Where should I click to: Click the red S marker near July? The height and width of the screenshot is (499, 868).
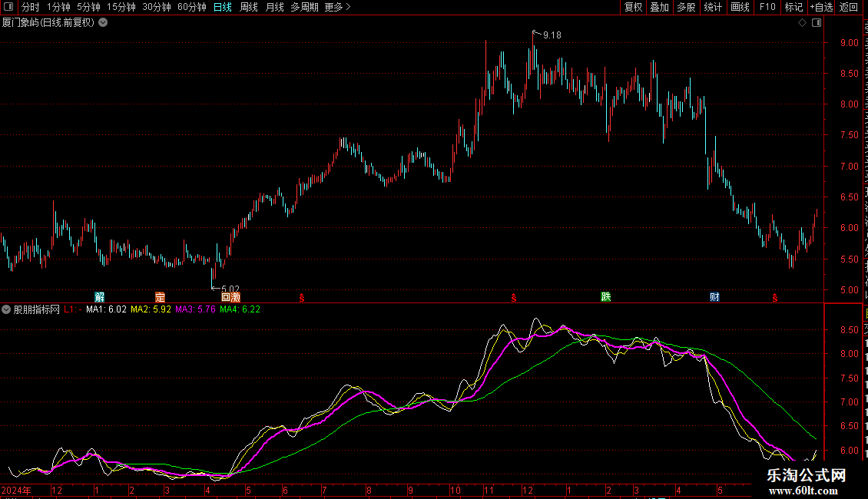pos(302,298)
